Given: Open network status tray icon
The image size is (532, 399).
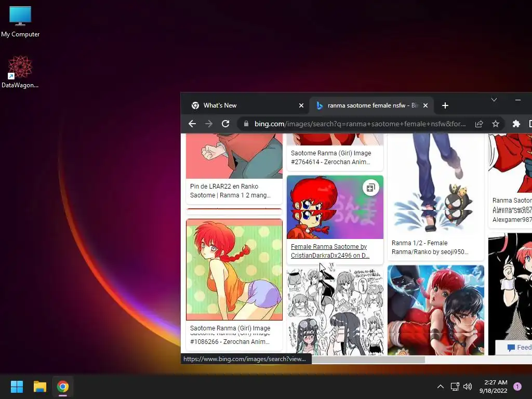Looking at the screenshot, I should (x=455, y=387).
